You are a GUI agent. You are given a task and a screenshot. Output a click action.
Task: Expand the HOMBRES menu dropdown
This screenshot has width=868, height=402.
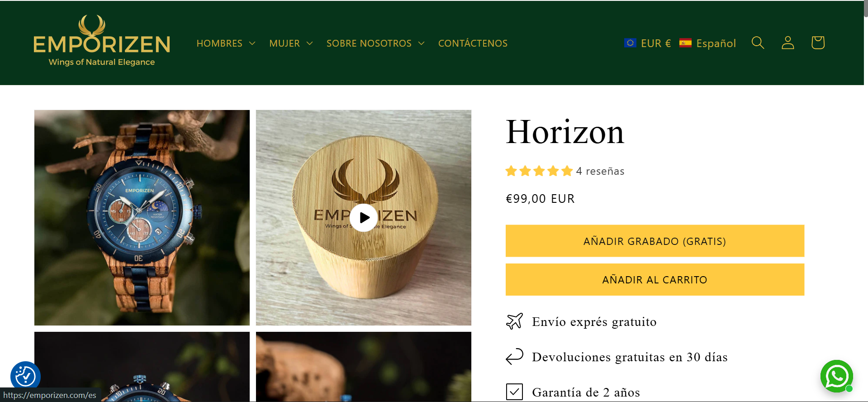click(226, 43)
